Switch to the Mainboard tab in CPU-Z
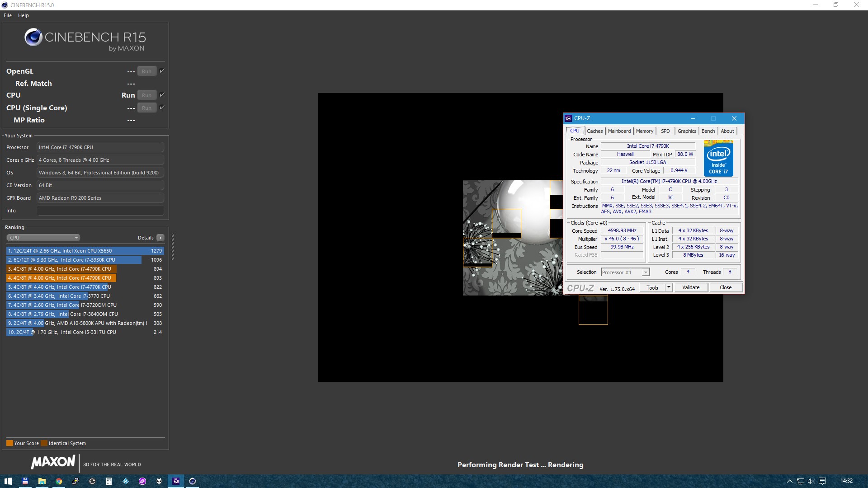The width and height of the screenshot is (868, 488). point(619,131)
